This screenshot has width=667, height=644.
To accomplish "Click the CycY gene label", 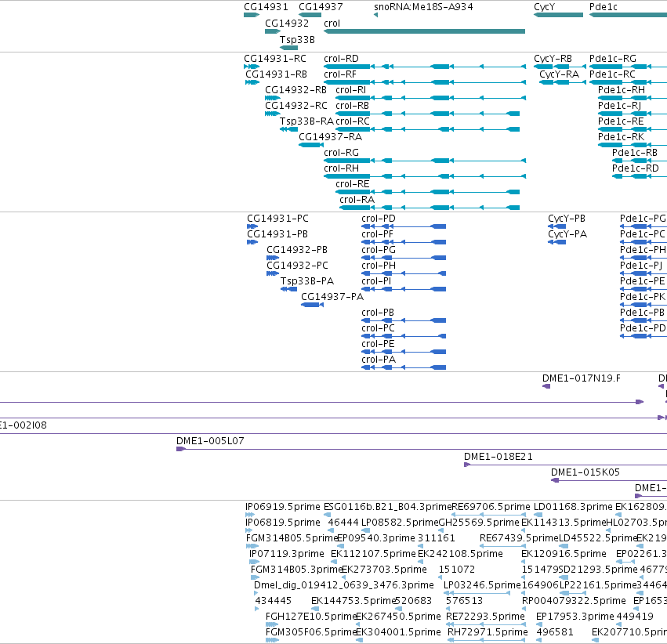I will pyautogui.click(x=545, y=7).
